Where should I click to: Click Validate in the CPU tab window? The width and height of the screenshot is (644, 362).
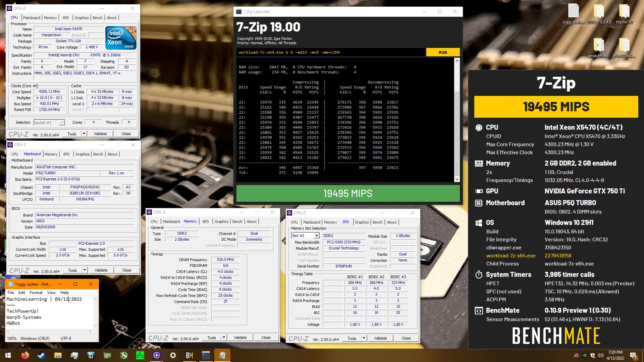pos(100,134)
